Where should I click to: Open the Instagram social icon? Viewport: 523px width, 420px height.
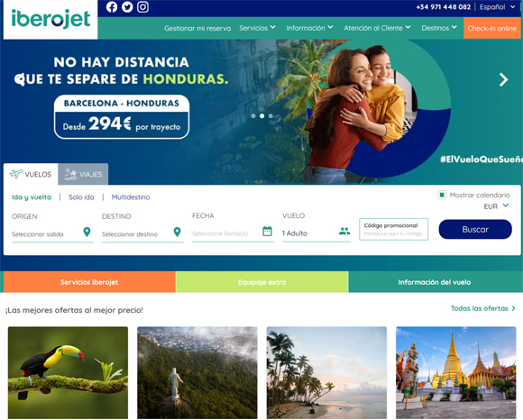tap(142, 7)
